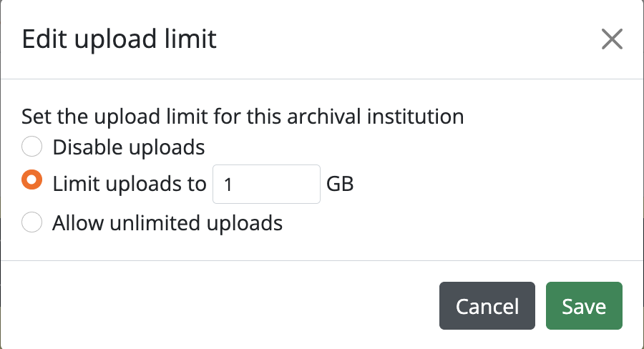Select the Disable uploads radio button
The width and height of the screenshot is (644, 349).
(x=31, y=147)
